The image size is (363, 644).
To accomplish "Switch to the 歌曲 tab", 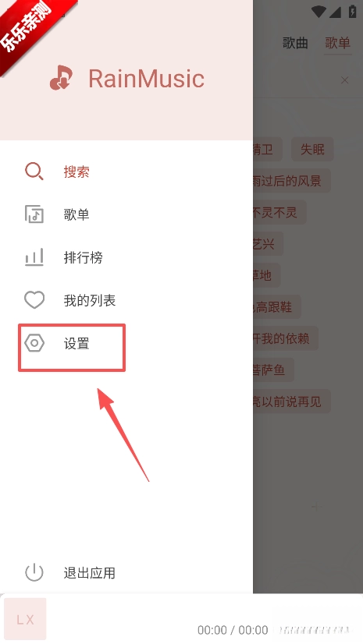I will point(295,43).
